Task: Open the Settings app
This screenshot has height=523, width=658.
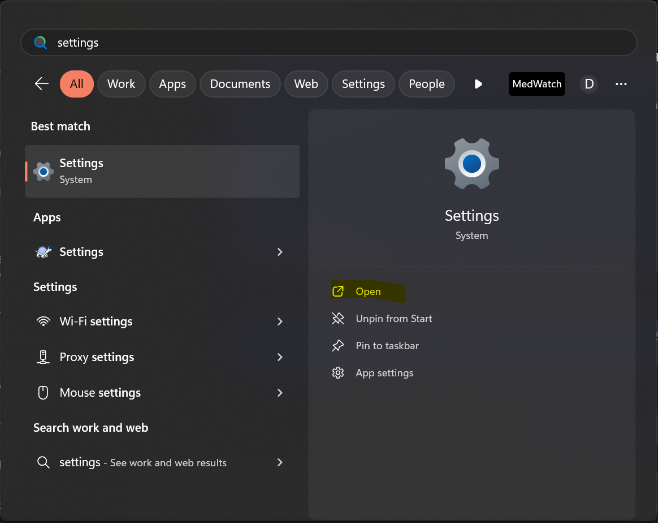Action: pyautogui.click(x=368, y=292)
